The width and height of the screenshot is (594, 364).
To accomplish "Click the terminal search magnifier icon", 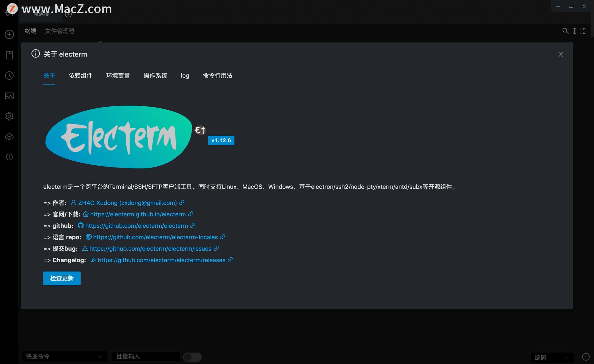I will pyautogui.click(x=565, y=31).
